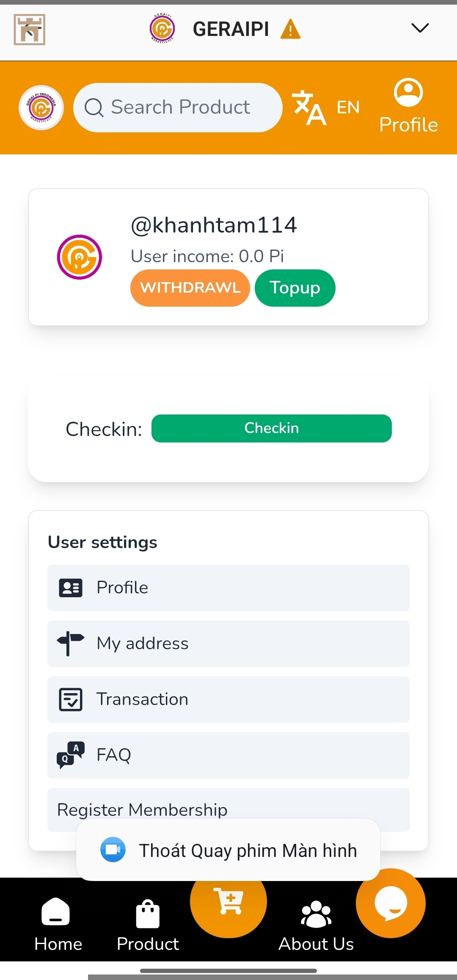Screen dimensions: 457x980
Task: Expand the top bar chevron dropdown
Action: coord(420,28)
